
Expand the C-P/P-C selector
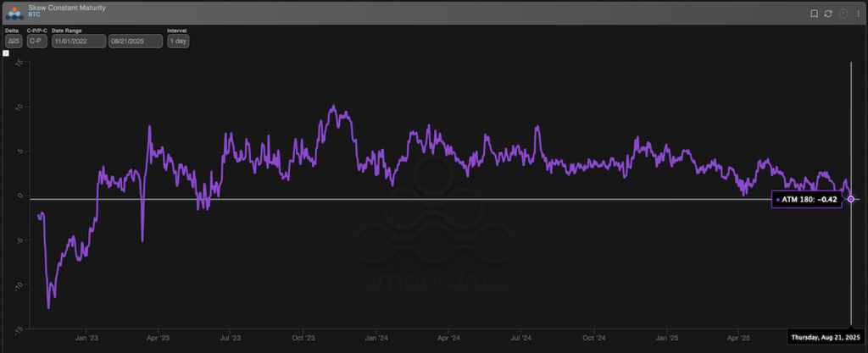pos(36,41)
